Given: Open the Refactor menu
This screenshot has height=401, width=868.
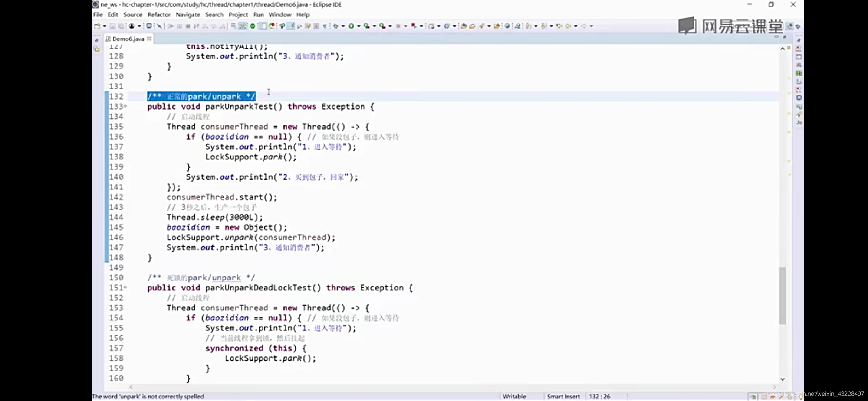Looking at the screenshot, I should click(x=159, y=15).
